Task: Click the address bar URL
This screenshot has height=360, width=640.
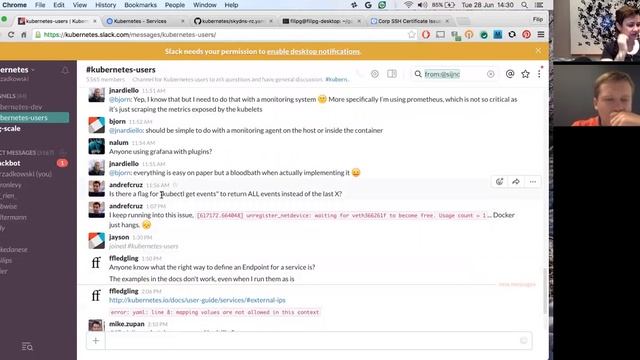Action: [130, 35]
